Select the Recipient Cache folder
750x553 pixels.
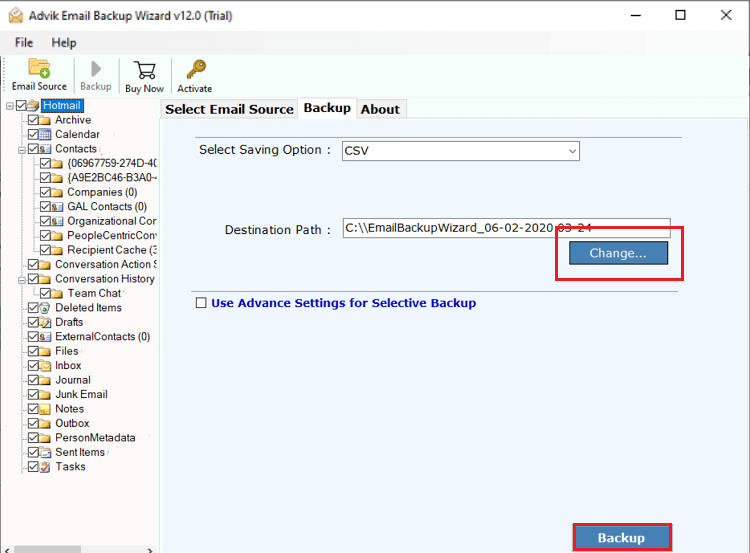coord(112,250)
